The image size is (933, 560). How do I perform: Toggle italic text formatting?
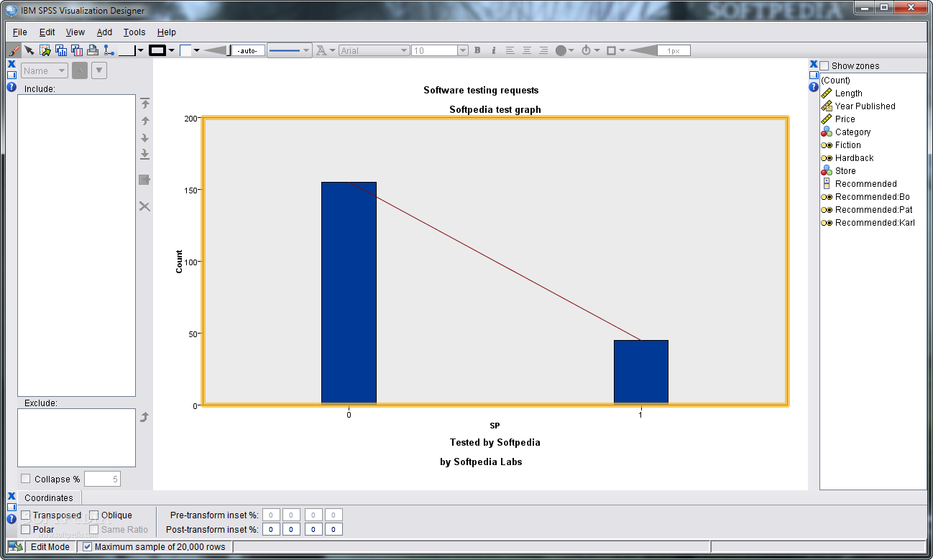coord(494,50)
